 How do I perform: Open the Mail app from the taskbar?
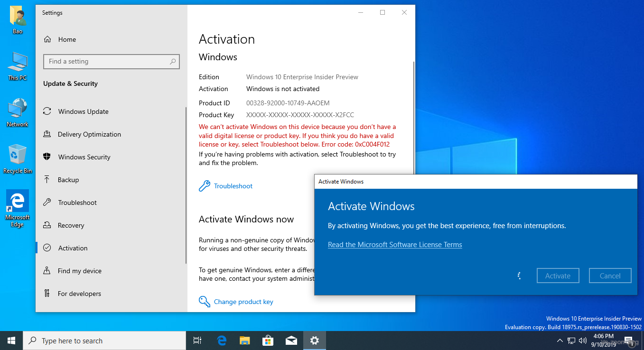[291, 341]
